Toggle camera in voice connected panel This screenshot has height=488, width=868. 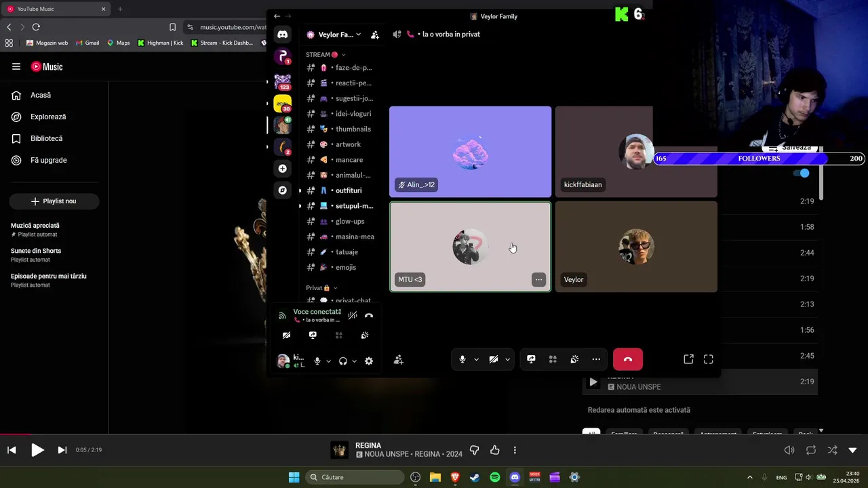click(286, 335)
